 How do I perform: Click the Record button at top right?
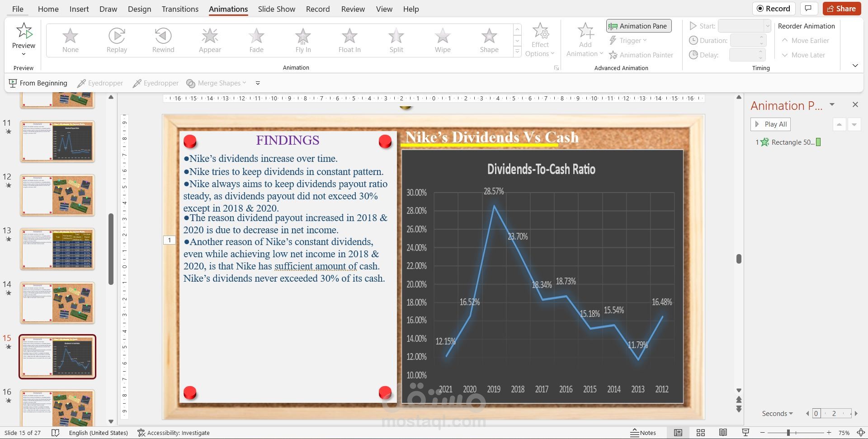(x=774, y=9)
